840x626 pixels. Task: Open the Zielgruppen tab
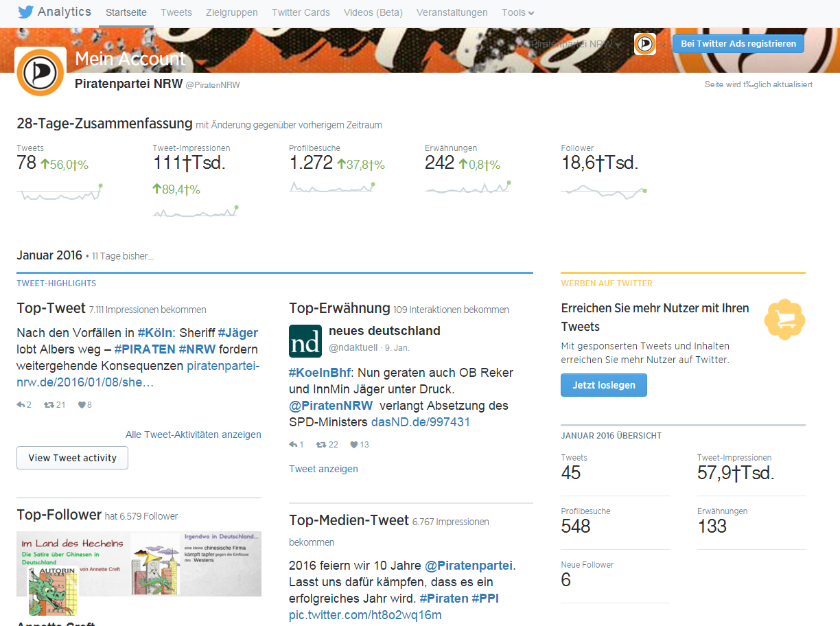coord(232,12)
